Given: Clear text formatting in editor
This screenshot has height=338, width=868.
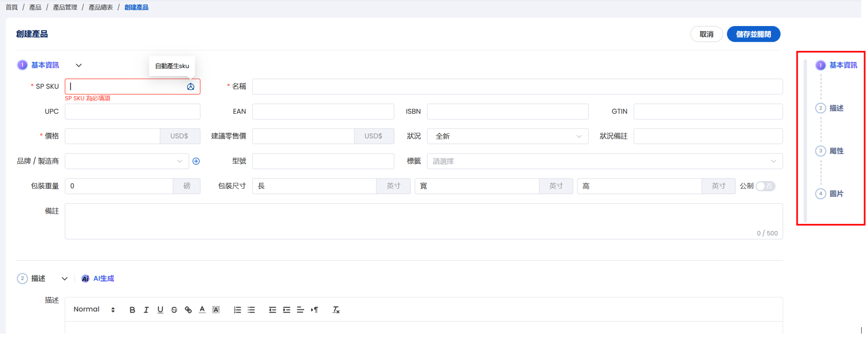Looking at the screenshot, I should (336, 310).
